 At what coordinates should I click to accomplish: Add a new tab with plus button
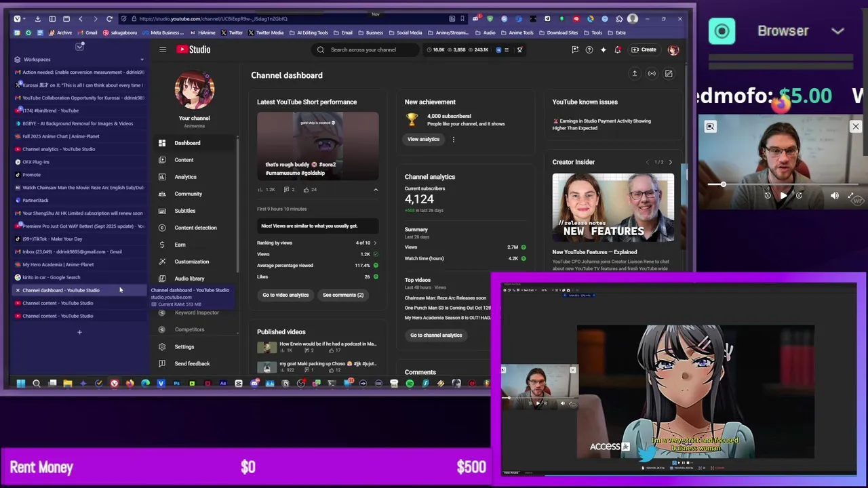point(79,332)
